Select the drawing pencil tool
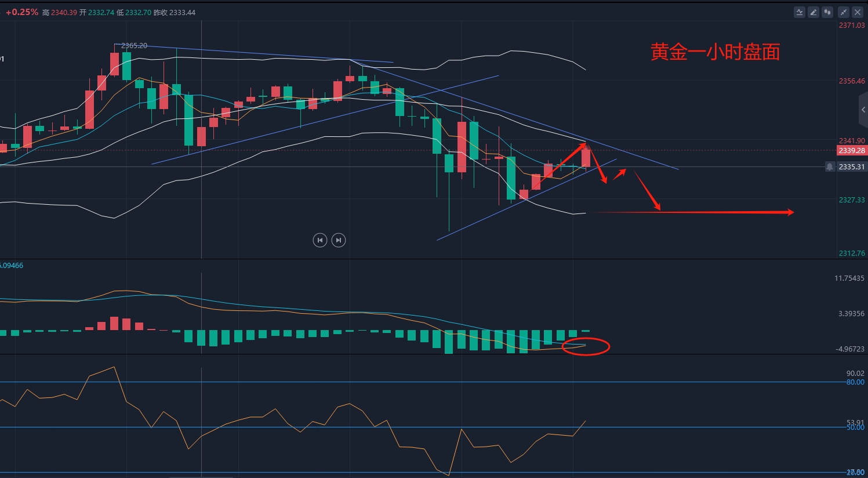 coord(813,12)
